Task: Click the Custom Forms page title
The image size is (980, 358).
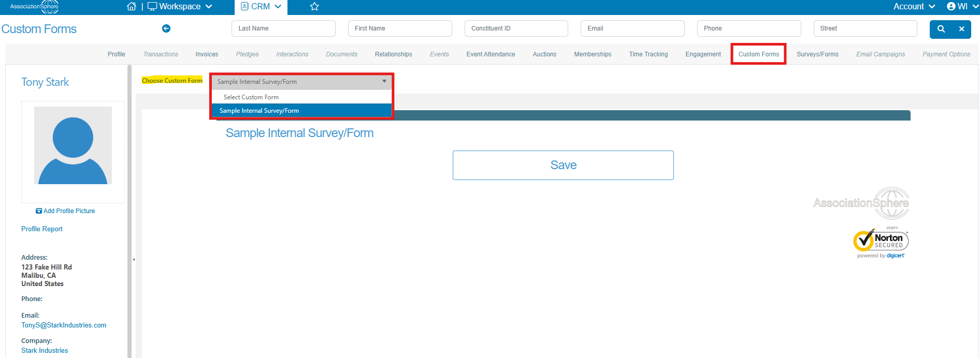Action: [x=39, y=29]
